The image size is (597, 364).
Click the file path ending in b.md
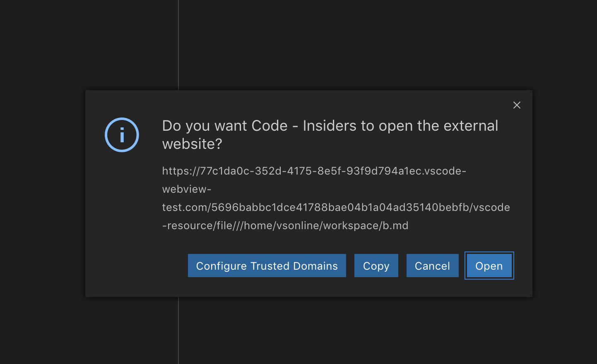point(285,225)
